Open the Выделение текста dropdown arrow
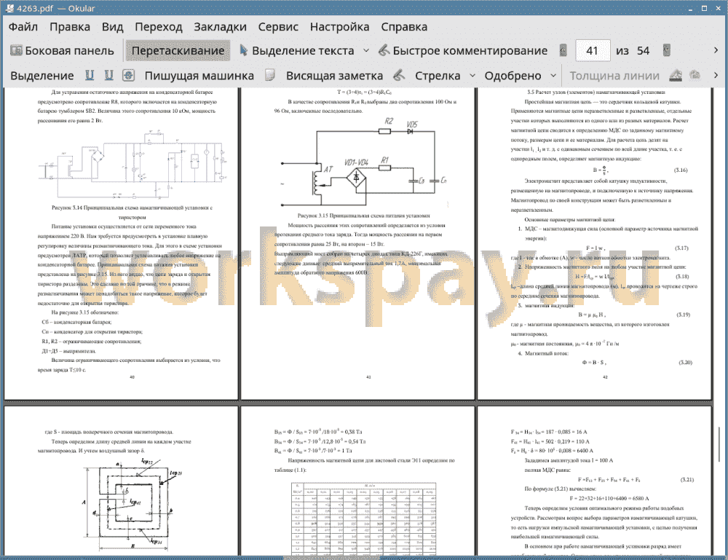This screenshot has width=728, height=560. (366, 51)
